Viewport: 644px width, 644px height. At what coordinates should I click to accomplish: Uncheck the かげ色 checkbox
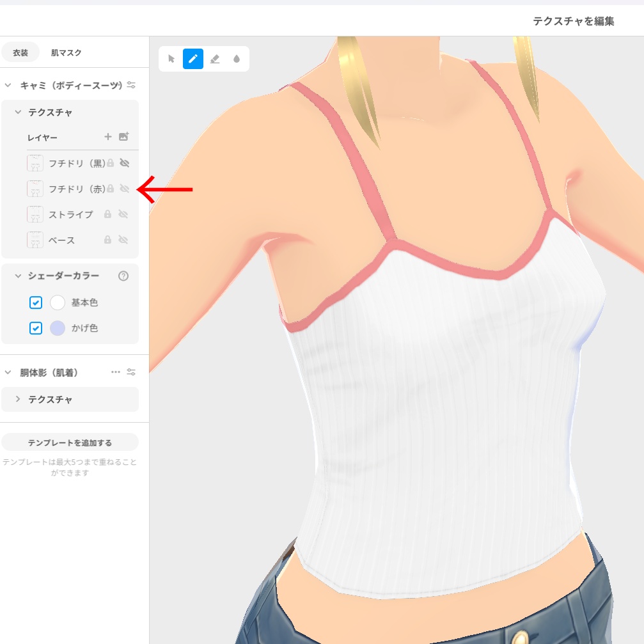pos(36,328)
